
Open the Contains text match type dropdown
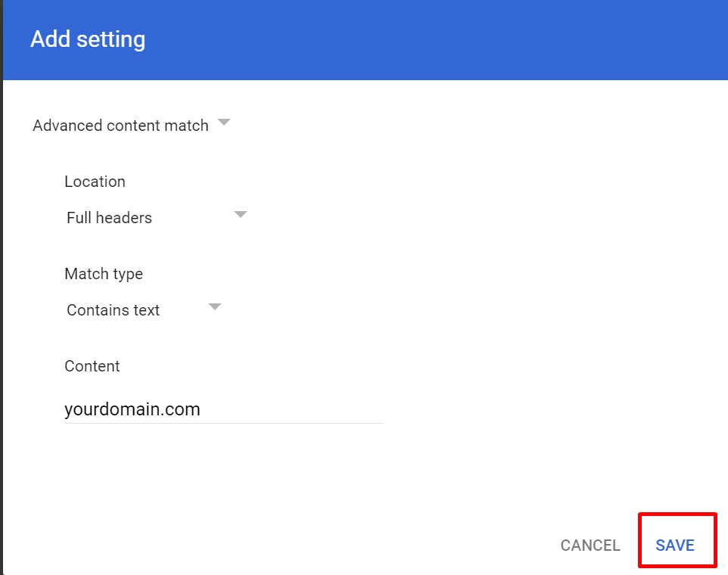coord(143,310)
